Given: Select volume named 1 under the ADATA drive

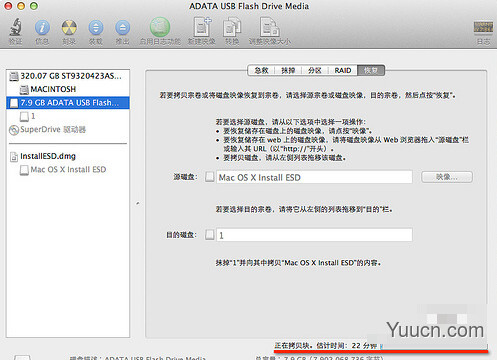Looking at the screenshot, I should 68,116.
